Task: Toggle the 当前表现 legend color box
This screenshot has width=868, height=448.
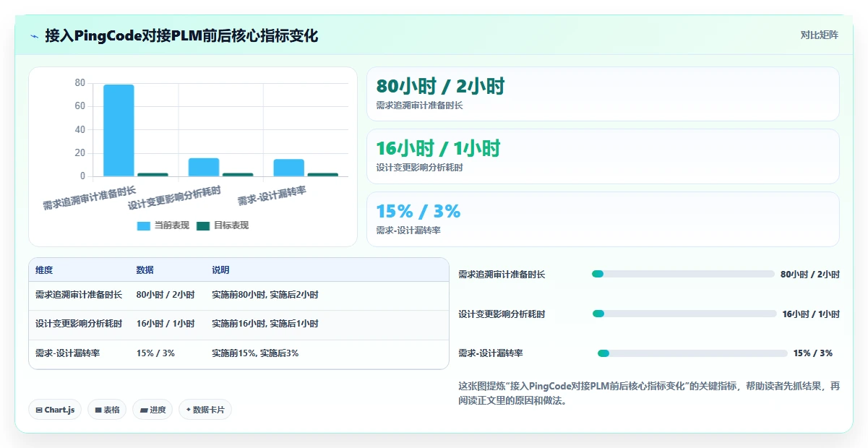Action: [144, 225]
